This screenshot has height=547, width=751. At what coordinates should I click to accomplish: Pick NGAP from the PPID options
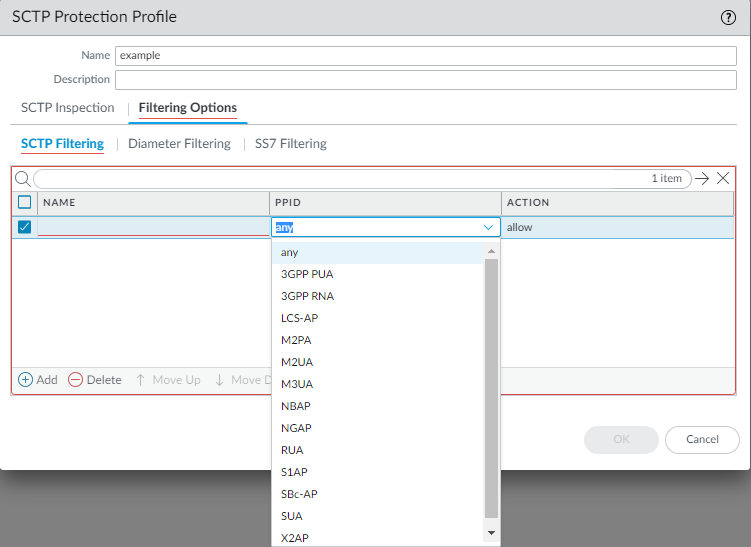297,428
